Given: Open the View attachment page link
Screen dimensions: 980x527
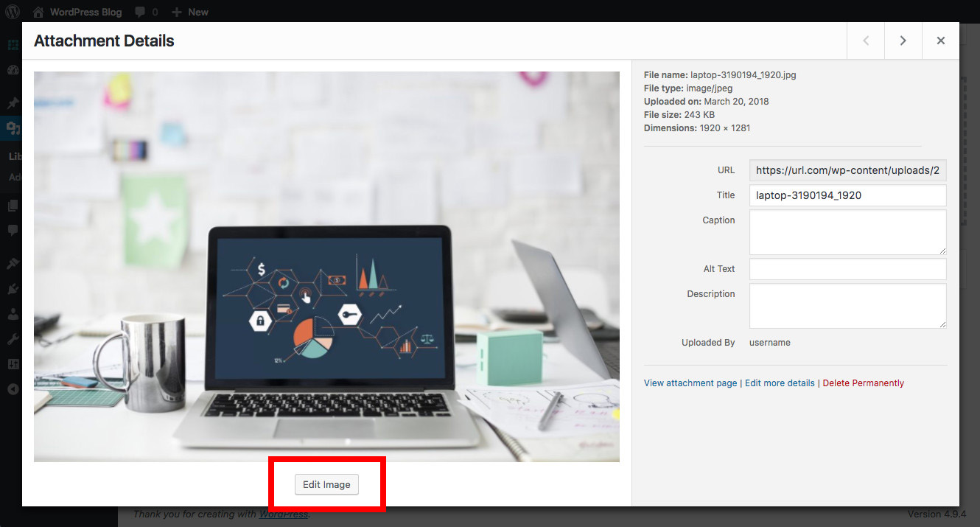Looking at the screenshot, I should 690,383.
